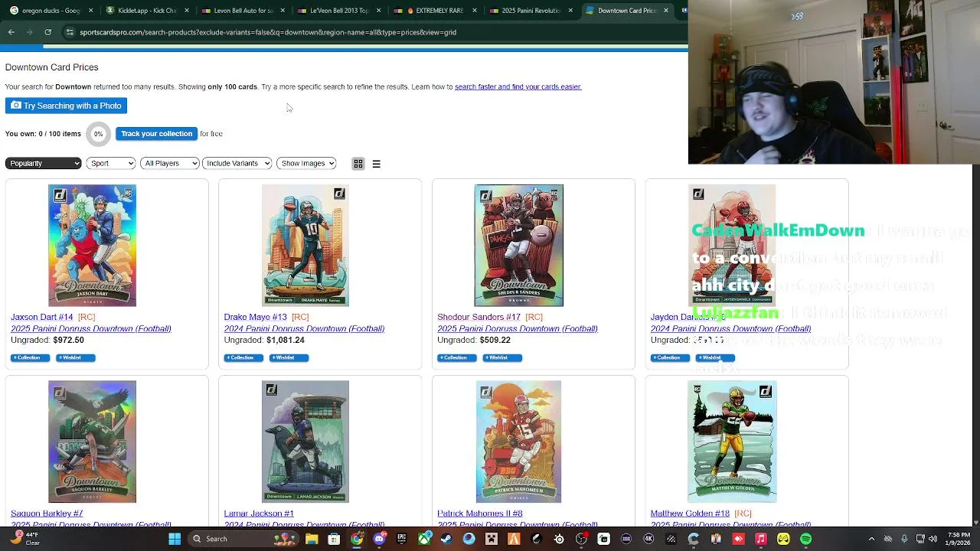980x551 pixels.
Task: Open Shedeur Sanders Downtown card image
Action: coord(518,245)
